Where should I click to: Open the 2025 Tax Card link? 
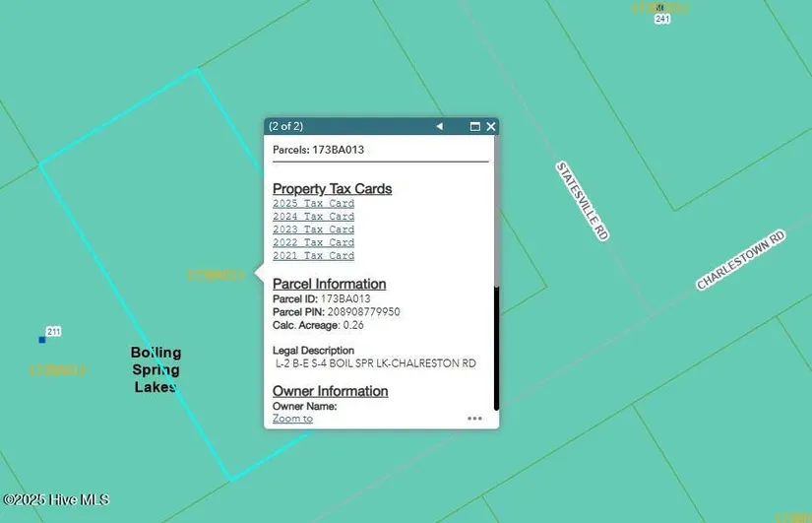pos(313,203)
